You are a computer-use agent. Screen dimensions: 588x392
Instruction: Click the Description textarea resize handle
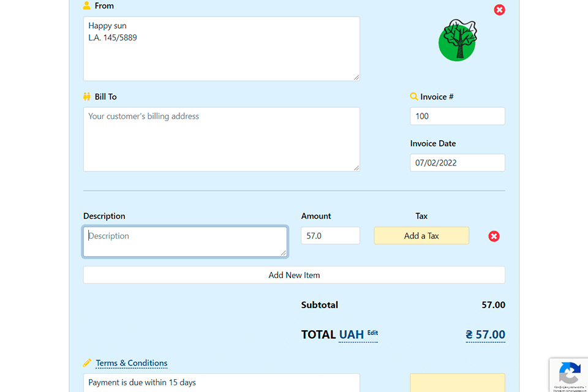[x=284, y=253]
